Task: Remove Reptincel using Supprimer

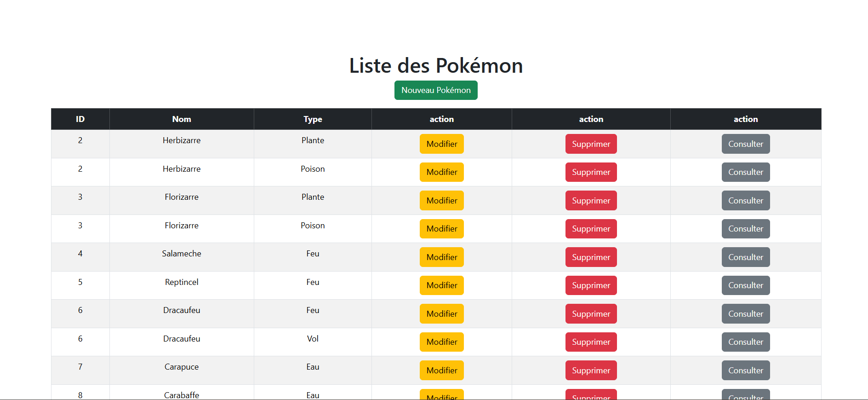Action: (591, 285)
